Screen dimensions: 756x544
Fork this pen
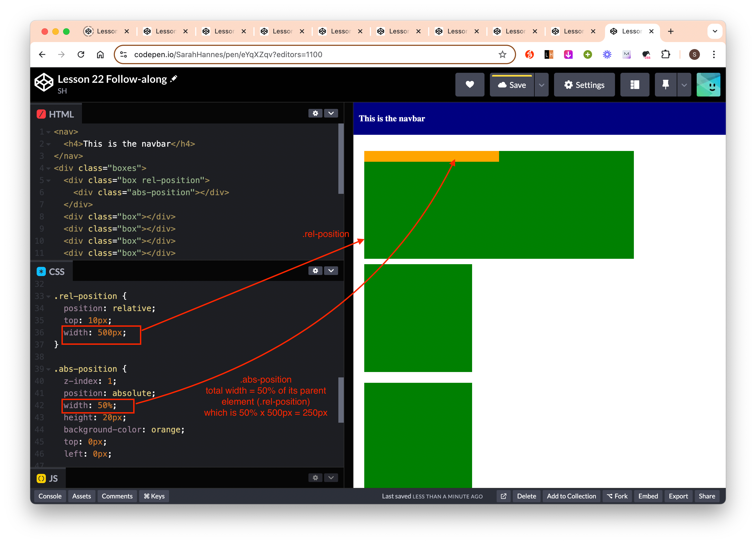[x=617, y=496]
